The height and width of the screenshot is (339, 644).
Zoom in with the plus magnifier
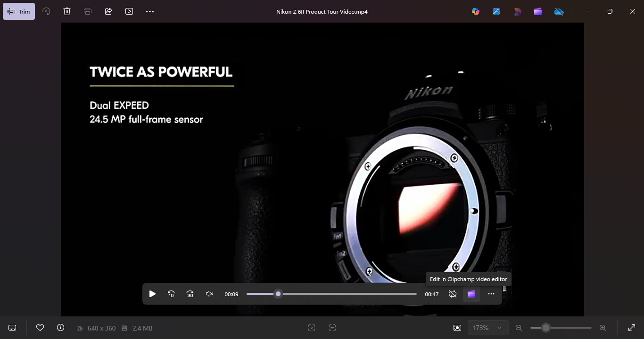(603, 328)
